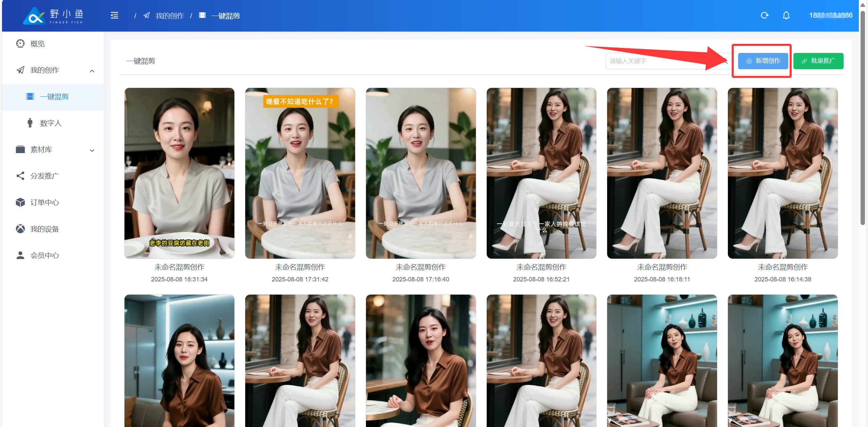Select 数字人 in sidebar
This screenshot has width=868, height=427.
[x=51, y=123]
